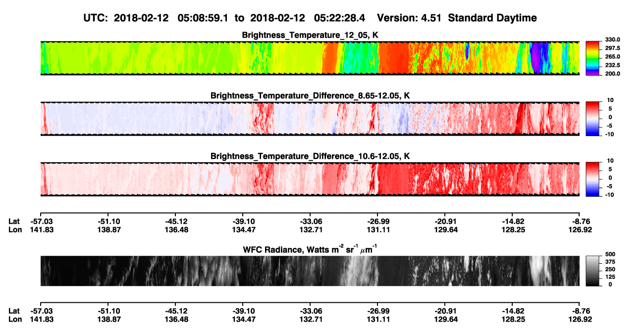Click upper axis longitude 136.48 label

pyautogui.click(x=176, y=230)
